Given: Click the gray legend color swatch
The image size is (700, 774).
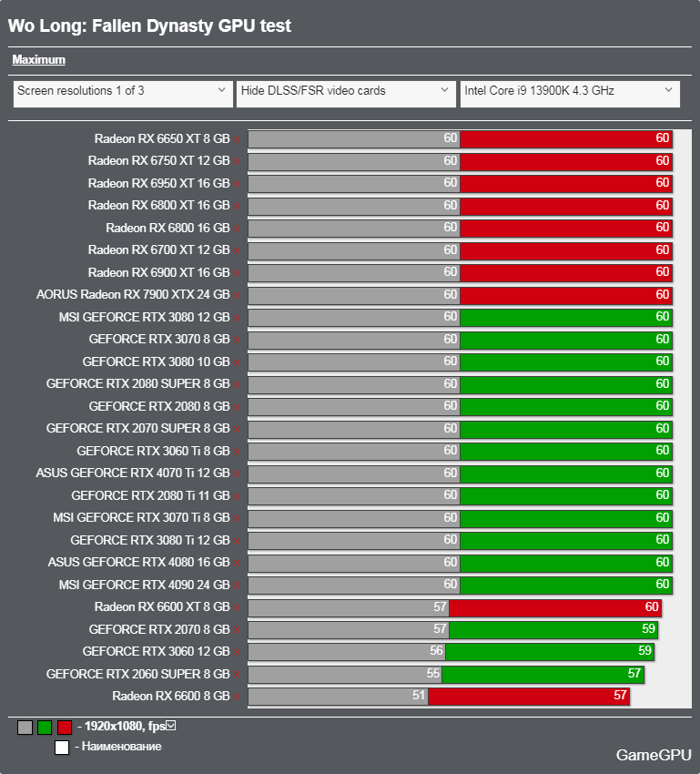Looking at the screenshot, I should pyautogui.click(x=25, y=728).
